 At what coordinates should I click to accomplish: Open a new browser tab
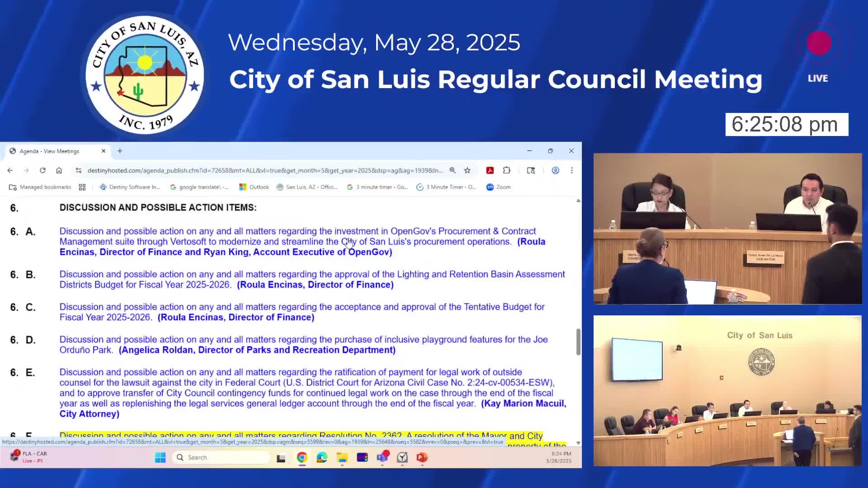(119, 151)
